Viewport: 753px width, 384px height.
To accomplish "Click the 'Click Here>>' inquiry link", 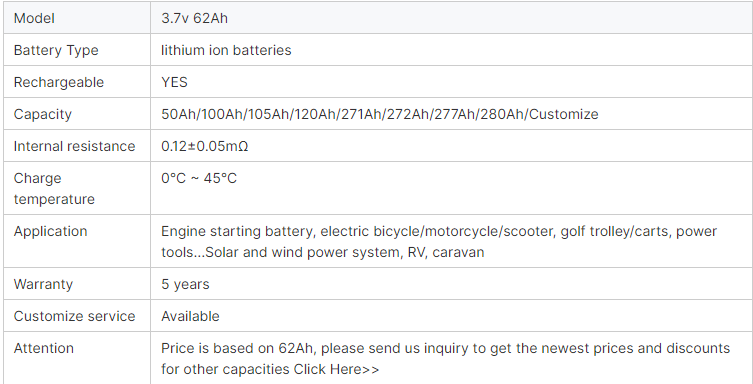I will pos(336,369).
